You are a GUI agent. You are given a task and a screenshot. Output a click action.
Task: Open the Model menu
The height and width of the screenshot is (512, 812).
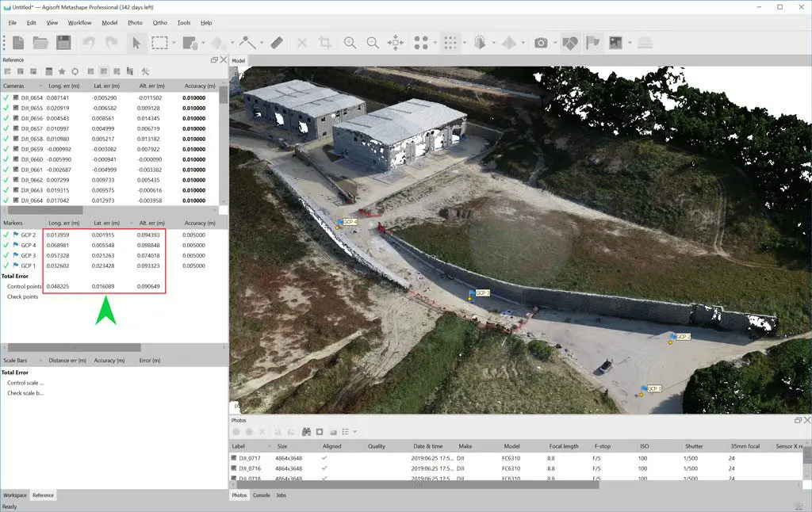[109, 23]
